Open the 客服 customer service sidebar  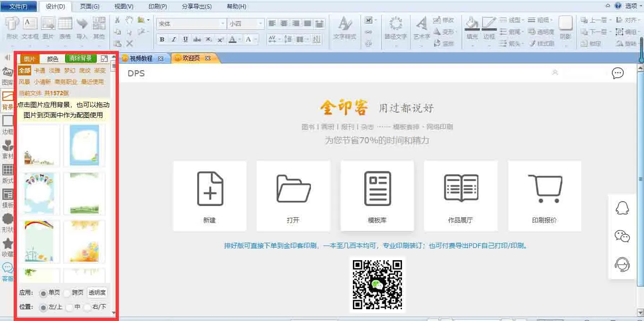tap(8, 272)
